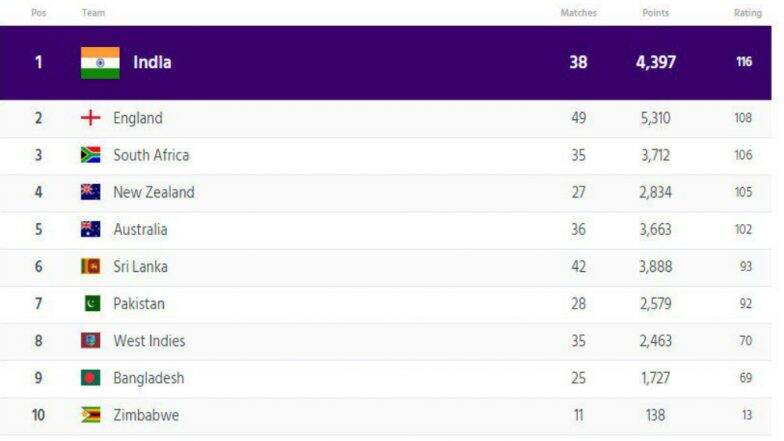Click the Bangladesh flag icon
The image size is (784, 441).
click(90, 378)
